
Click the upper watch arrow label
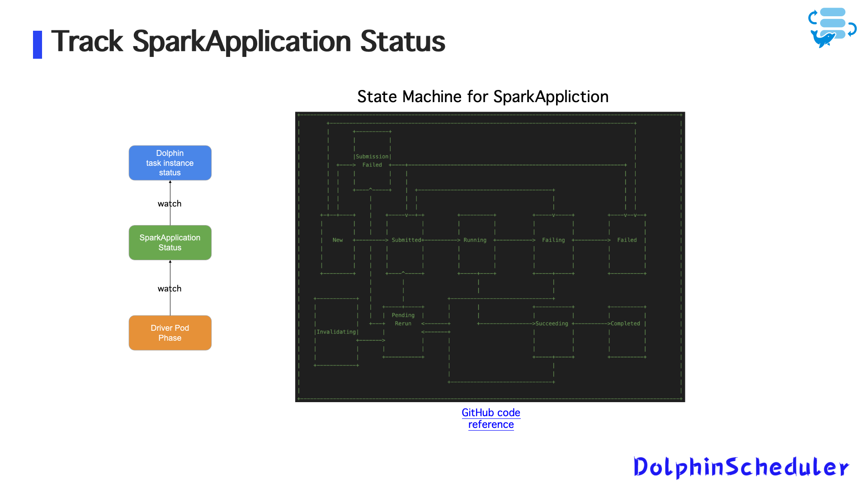coord(170,204)
